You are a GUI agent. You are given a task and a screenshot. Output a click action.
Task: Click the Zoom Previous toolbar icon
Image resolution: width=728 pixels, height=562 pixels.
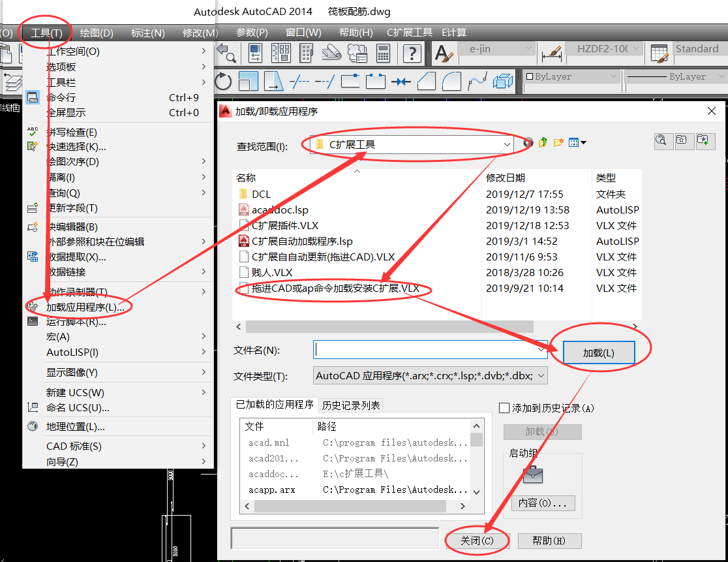click(x=226, y=53)
